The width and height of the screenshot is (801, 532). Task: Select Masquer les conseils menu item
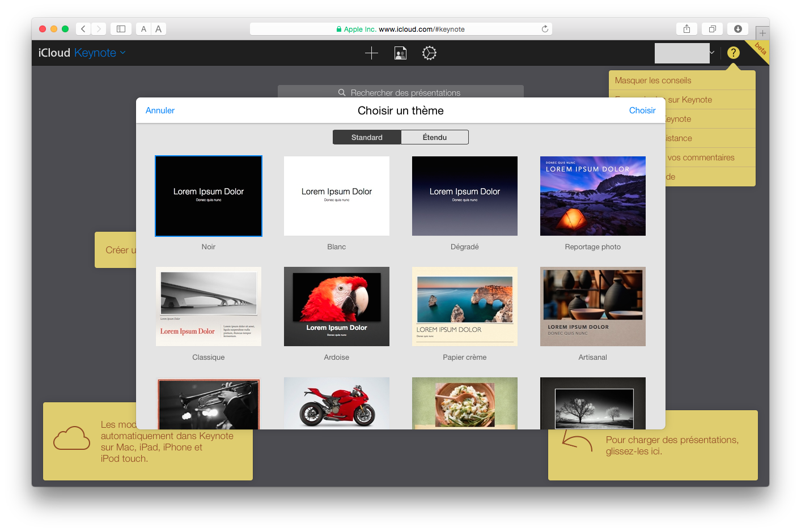point(653,80)
